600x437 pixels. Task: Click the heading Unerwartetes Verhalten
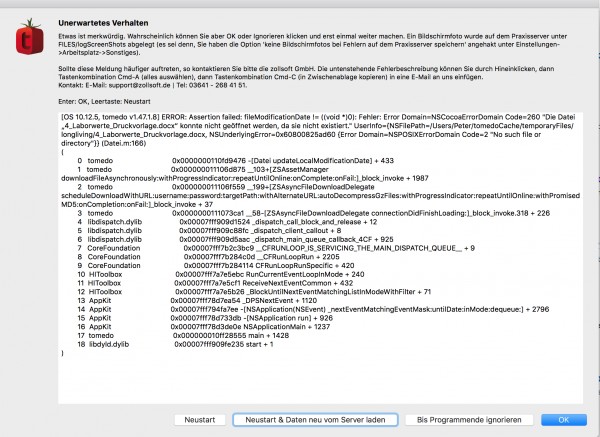pyautogui.click(x=103, y=23)
